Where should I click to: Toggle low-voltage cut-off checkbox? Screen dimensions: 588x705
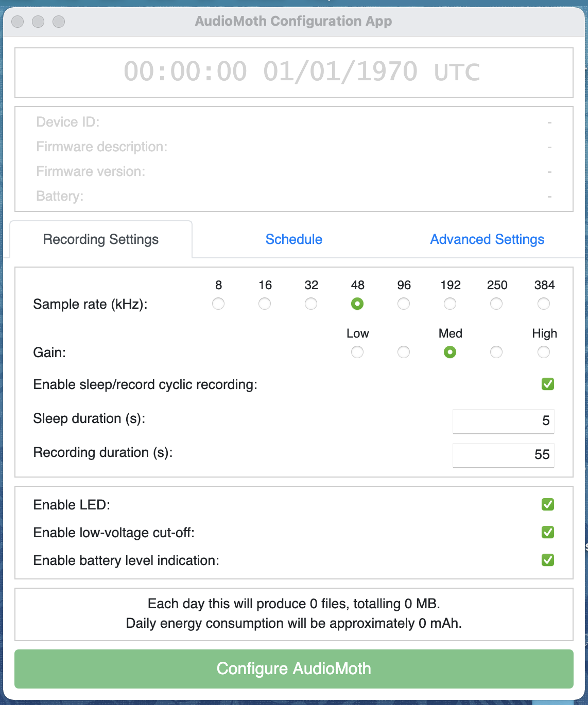pyautogui.click(x=548, y=532)
